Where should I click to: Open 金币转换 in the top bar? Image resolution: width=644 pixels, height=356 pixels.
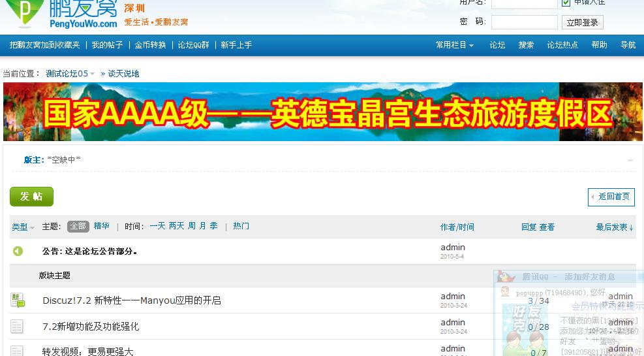point(150,45)
